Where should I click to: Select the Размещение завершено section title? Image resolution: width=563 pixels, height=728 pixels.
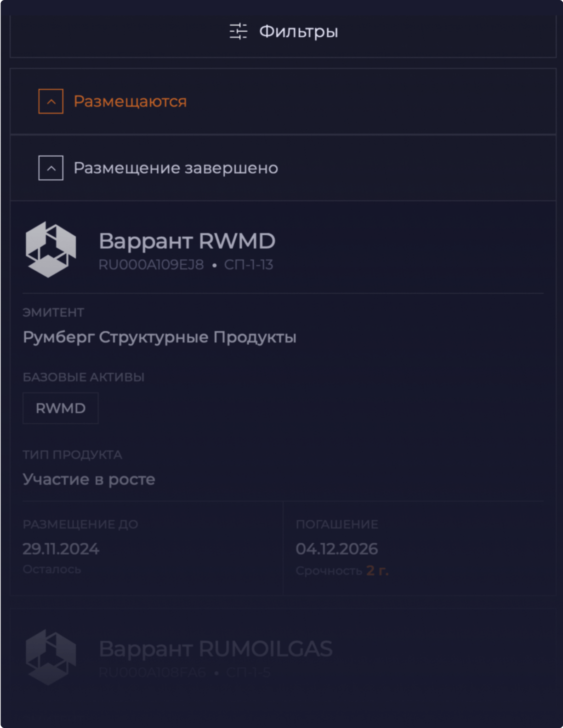[176, 168]
